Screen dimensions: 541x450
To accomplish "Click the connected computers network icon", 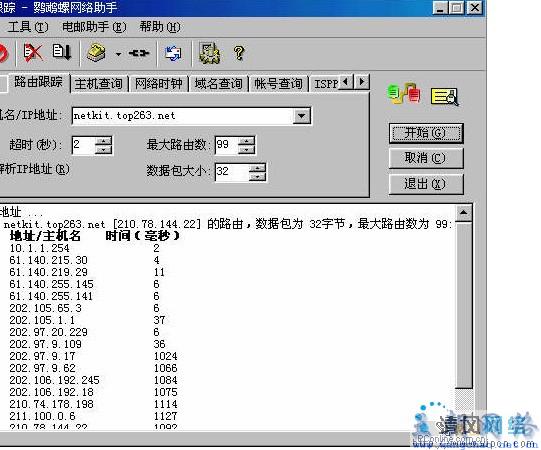I will pos(404,93).
